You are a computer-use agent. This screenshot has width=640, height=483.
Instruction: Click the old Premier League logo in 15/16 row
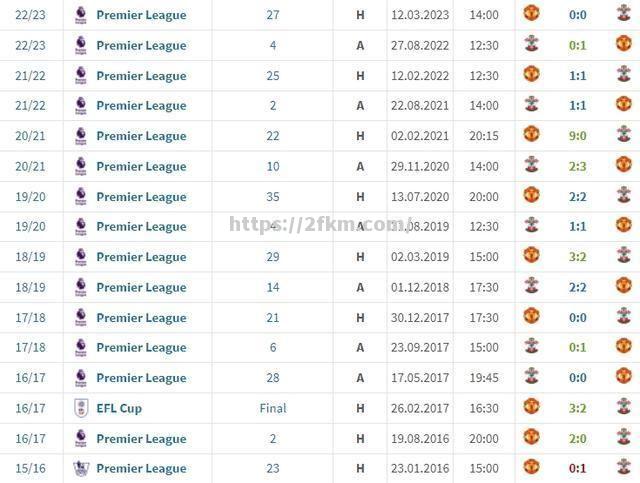tap(81, 468)
